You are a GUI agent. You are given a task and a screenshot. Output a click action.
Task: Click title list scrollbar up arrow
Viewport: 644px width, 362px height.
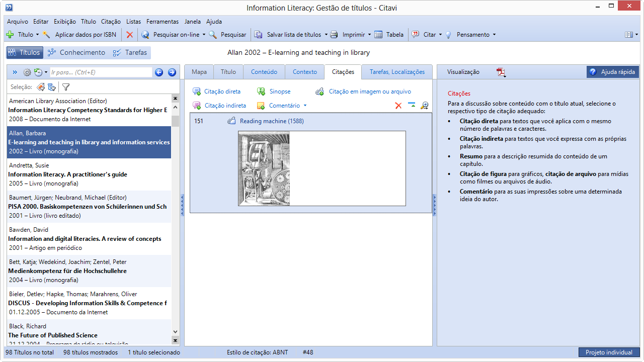[175, 107]
